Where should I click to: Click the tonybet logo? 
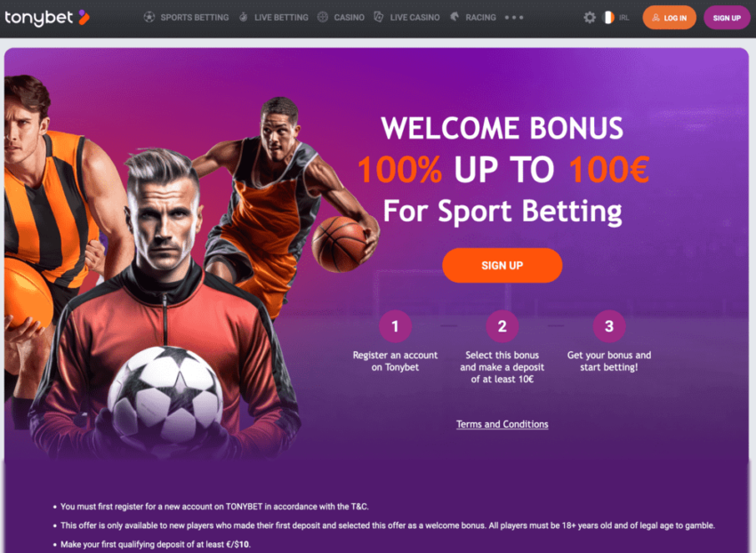pyautogui.click(x=47, y=18)
